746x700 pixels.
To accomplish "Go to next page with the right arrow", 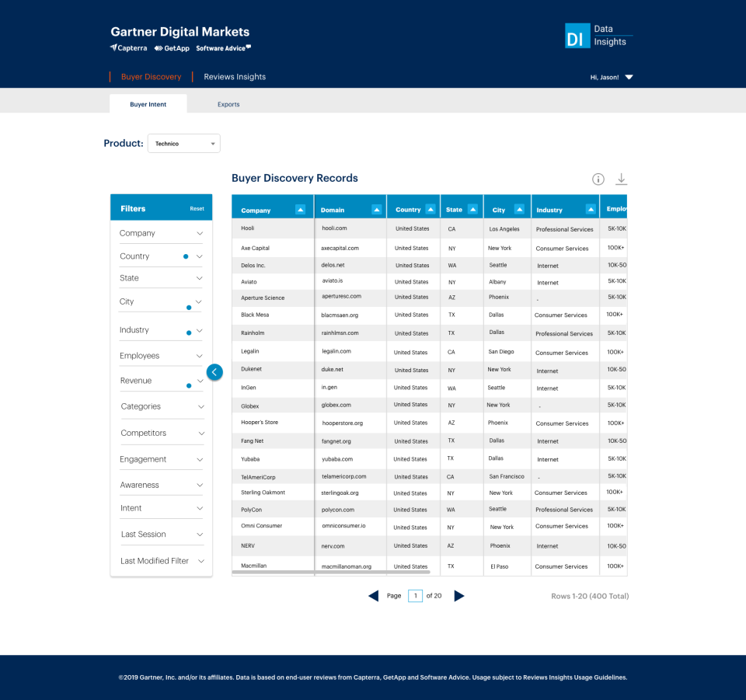I will pyautogui.click(x=458, y=596).
